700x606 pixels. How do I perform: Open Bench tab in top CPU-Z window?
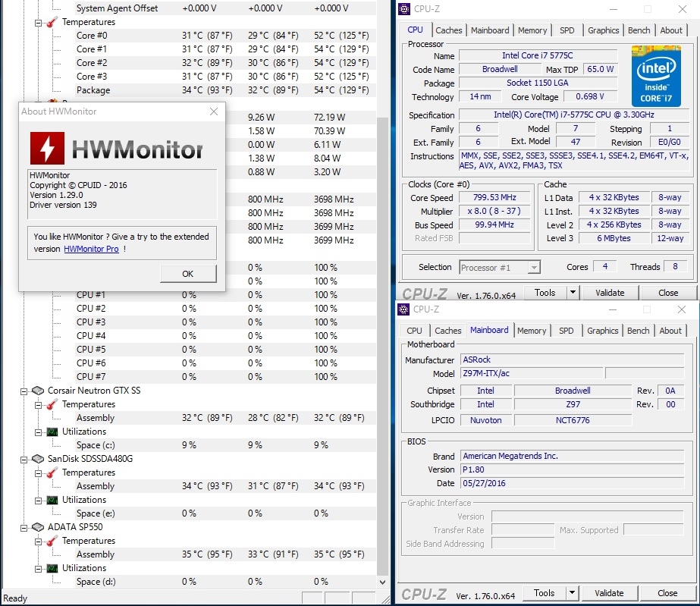639,30
